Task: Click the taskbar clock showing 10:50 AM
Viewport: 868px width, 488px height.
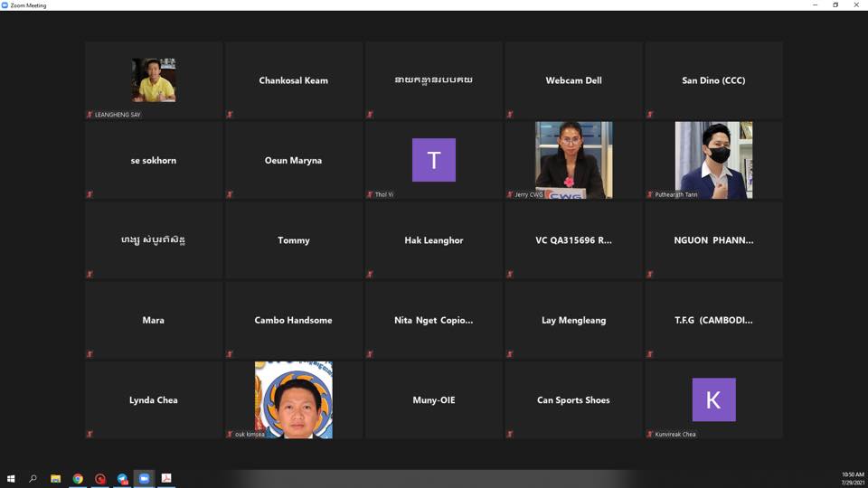Action: [852, 478]
